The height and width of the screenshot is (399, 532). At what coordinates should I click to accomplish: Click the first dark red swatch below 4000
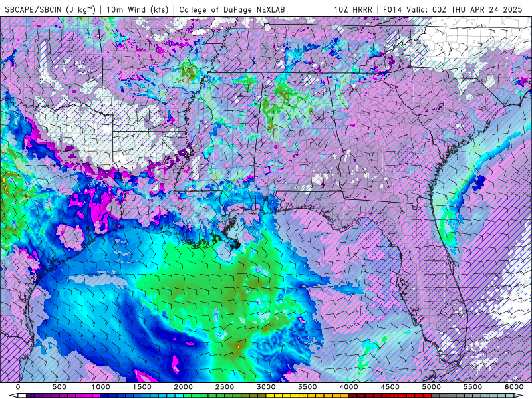(x=353, y=396)
